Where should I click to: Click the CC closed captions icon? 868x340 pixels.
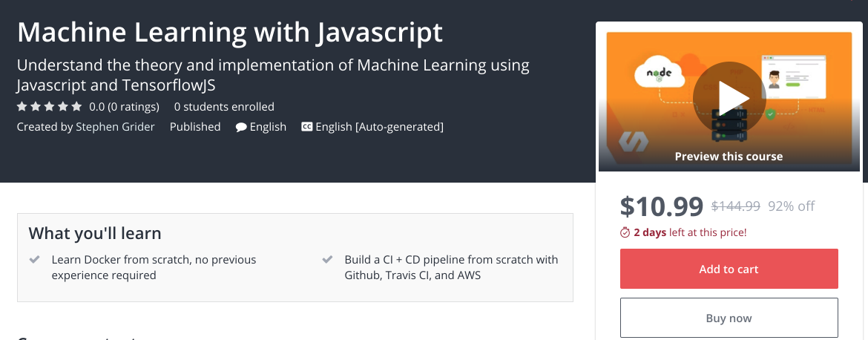(x=306, y=127)
